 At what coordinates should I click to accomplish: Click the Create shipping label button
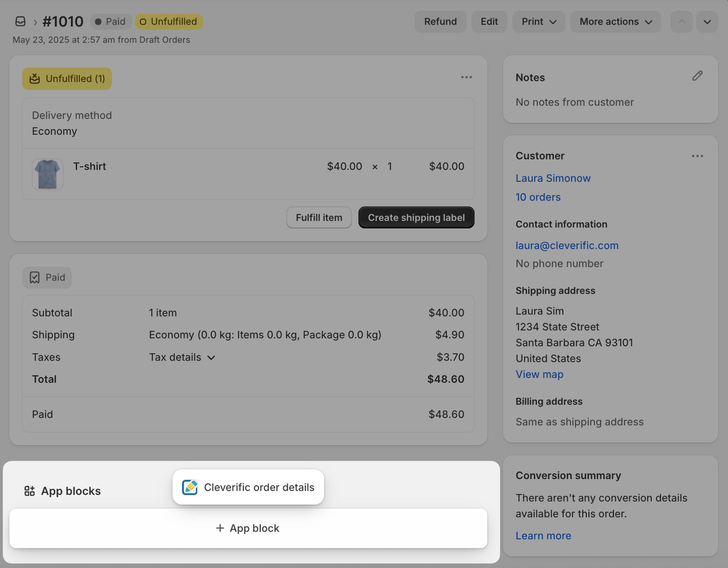click(416, 218)
